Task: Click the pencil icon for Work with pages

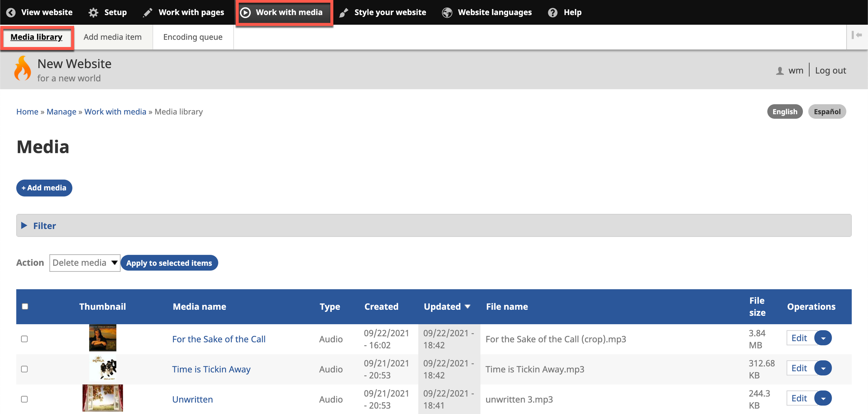Action: [147, 12]
